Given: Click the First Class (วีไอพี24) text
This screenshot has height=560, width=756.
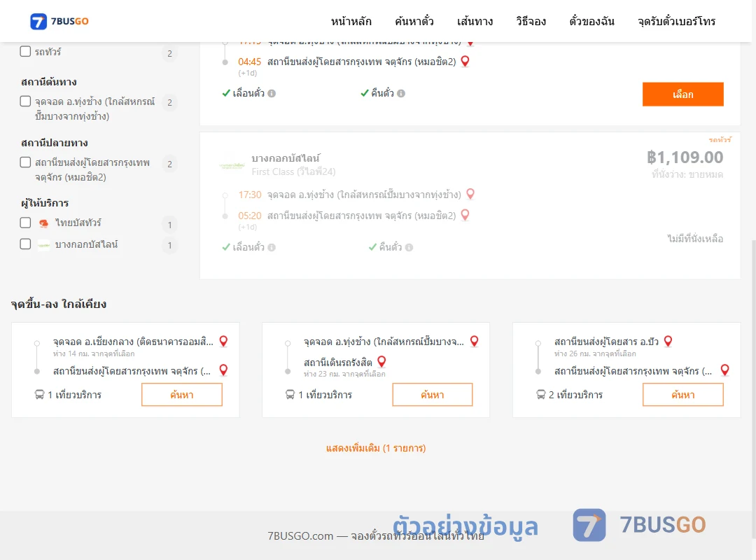Looking at the screenshot, I should coord(293,171).
